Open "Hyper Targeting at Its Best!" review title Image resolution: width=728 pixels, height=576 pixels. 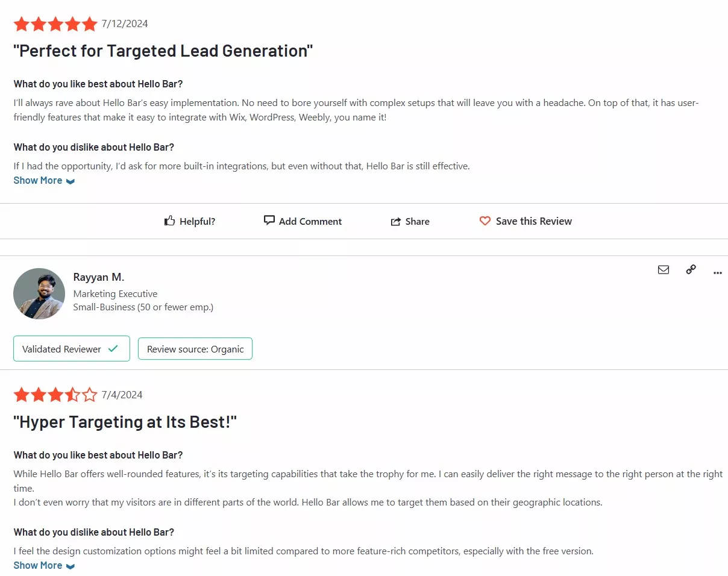[125, 422]
